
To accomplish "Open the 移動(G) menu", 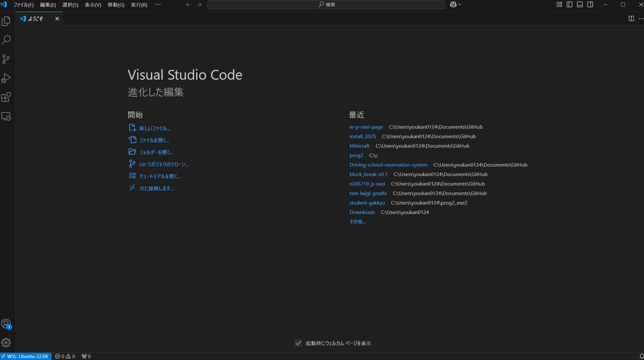I will tap(116, 5).
